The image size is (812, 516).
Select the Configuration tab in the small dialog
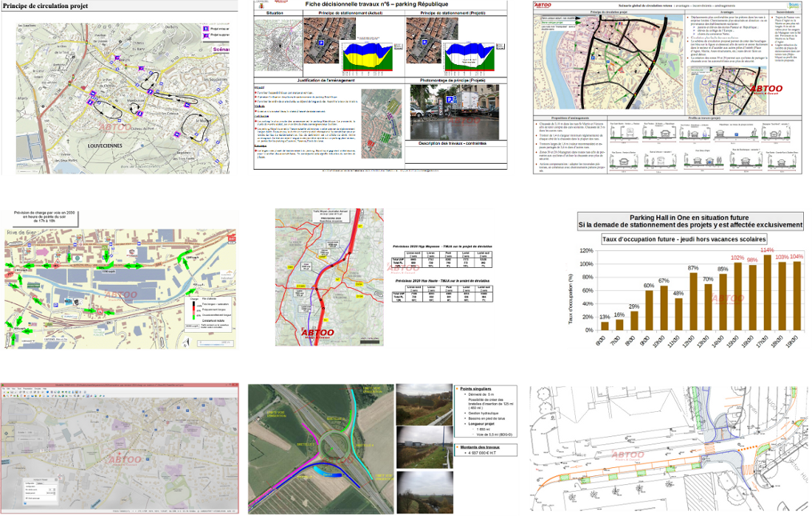click(x=30, y=483)
